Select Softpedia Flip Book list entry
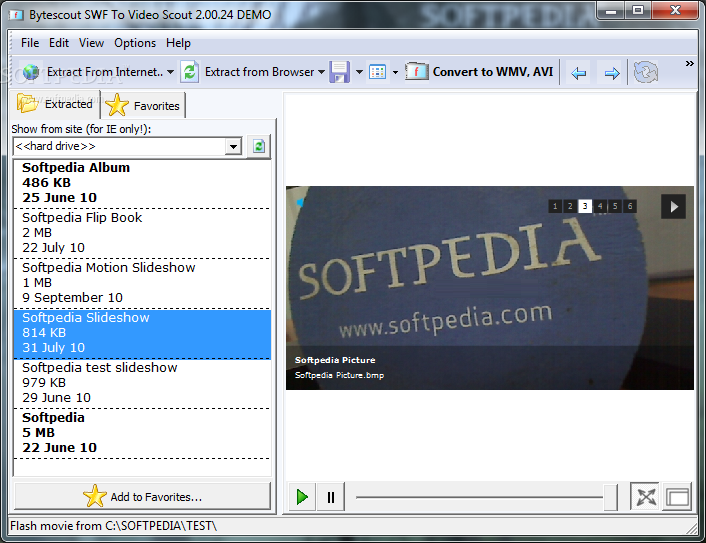706x543 pixels. pyautogui.click(x=142, y=233)
